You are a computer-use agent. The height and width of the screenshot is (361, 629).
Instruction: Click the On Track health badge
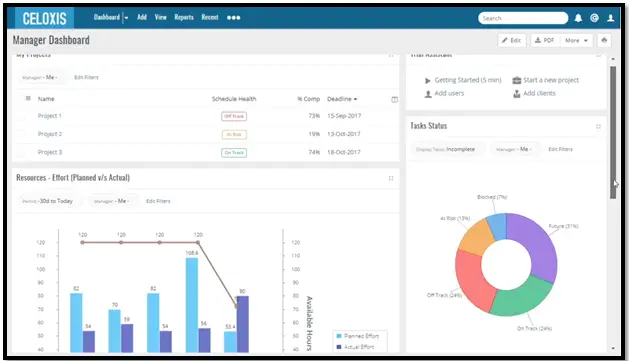234,153
